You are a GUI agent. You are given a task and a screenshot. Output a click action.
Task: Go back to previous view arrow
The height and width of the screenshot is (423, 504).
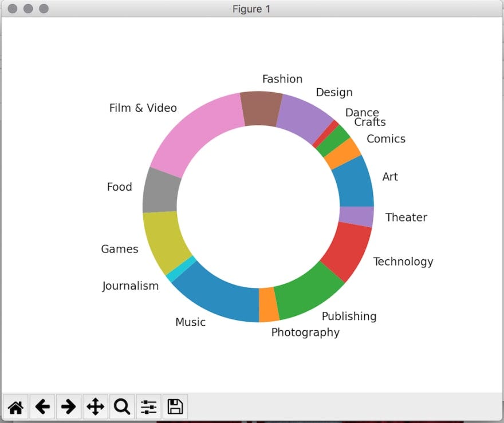coord(42,407)
